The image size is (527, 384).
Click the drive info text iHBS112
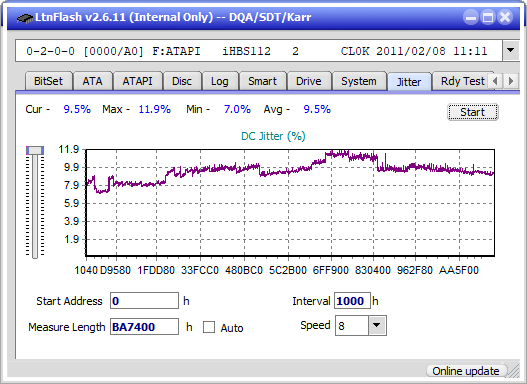(x=246, y=51)
